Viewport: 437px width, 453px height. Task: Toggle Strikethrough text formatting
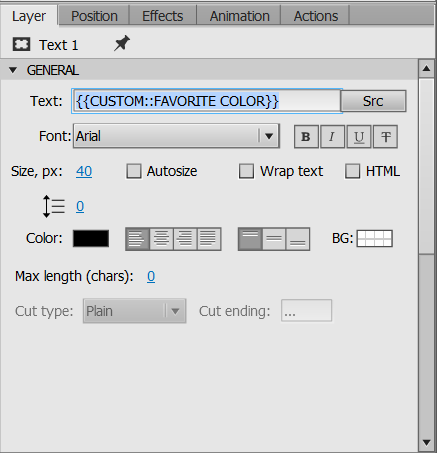pos(385,137)
